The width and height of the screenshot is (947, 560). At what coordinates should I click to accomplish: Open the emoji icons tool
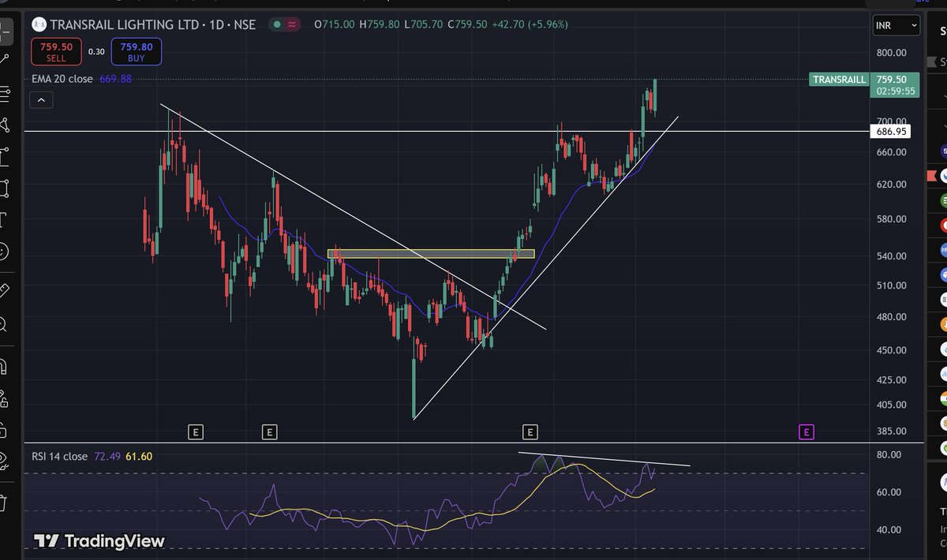4,252
